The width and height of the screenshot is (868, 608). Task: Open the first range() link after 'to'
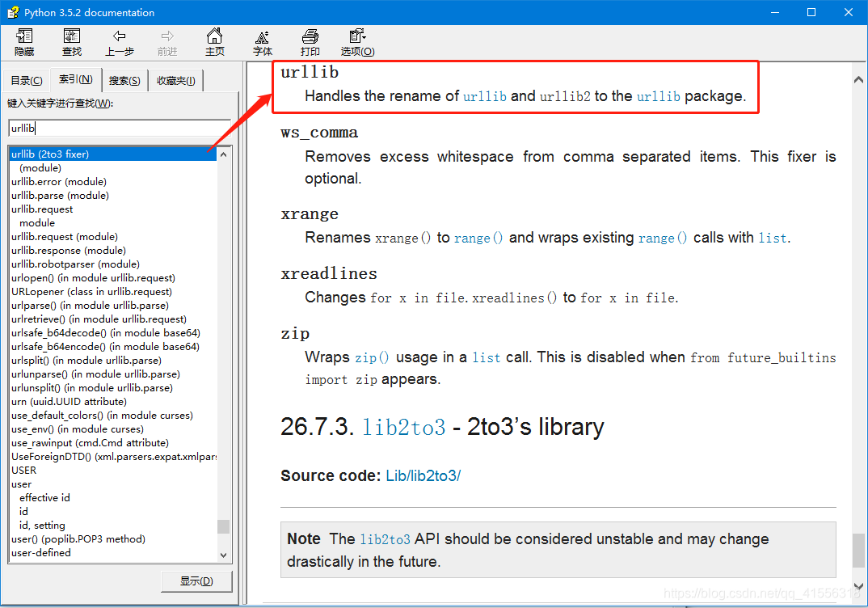pos(478,238)
